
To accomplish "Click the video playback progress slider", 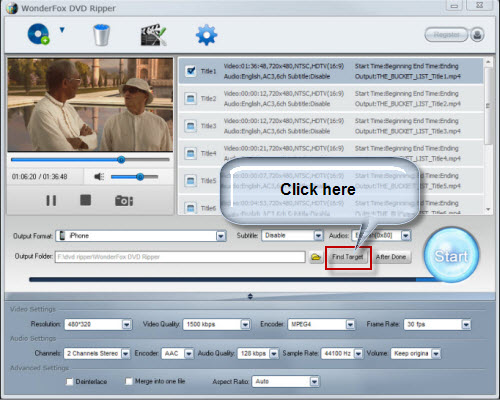I will (90, 160).
